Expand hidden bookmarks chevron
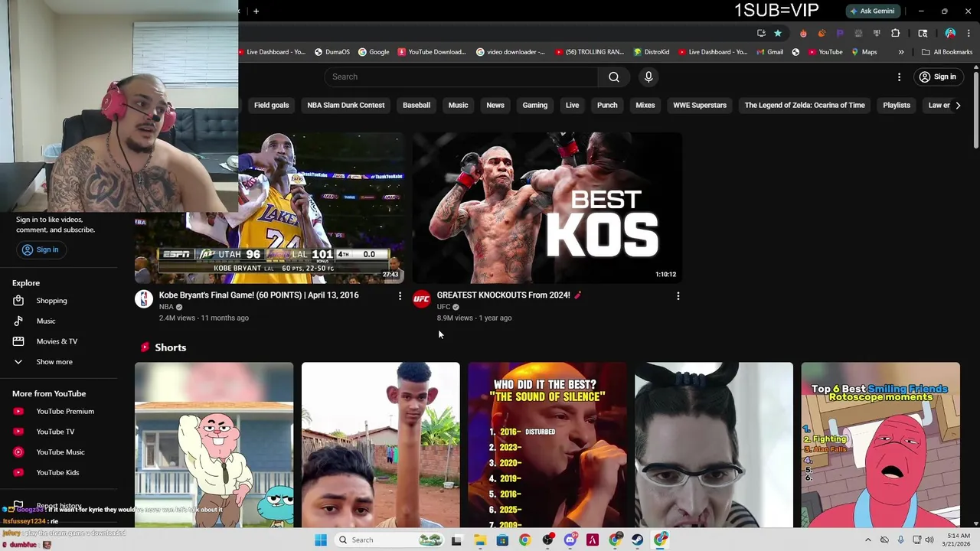The width and height of the screenshot is (980, 551). click(901, 52)
